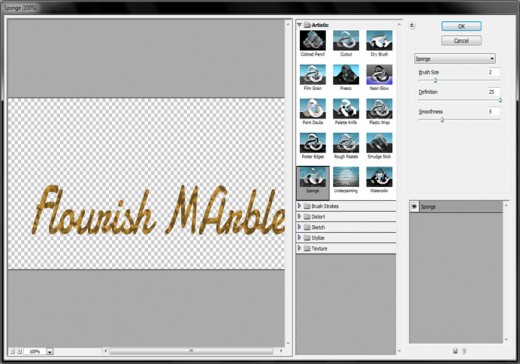
Task: Open the Sponge filter dropdown
Action: coord(455,59)
